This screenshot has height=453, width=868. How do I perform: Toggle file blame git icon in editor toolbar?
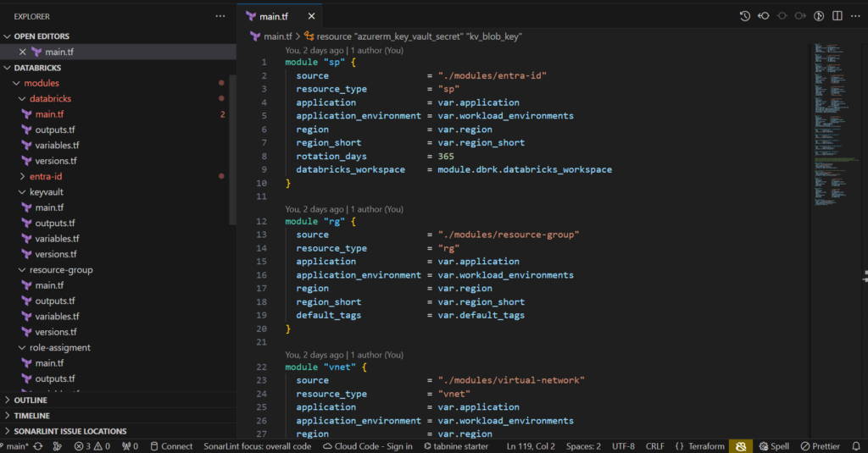click(819, 16)
